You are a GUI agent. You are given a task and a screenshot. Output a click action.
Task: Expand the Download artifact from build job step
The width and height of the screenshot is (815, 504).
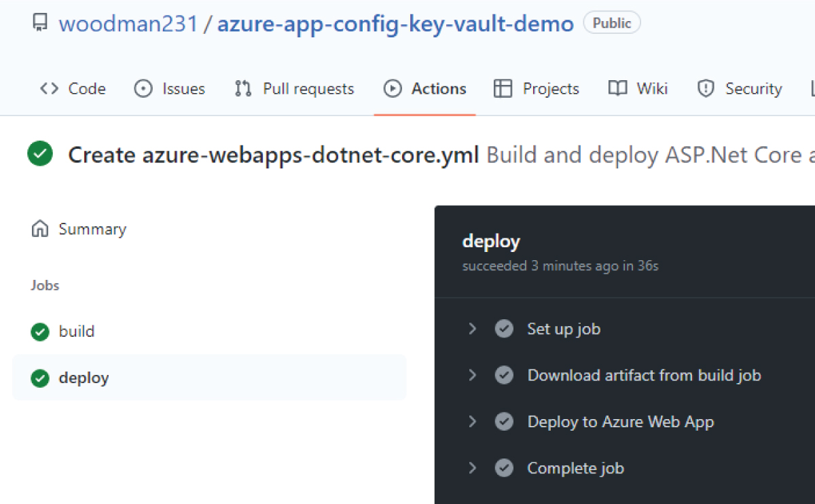point(473,376)
